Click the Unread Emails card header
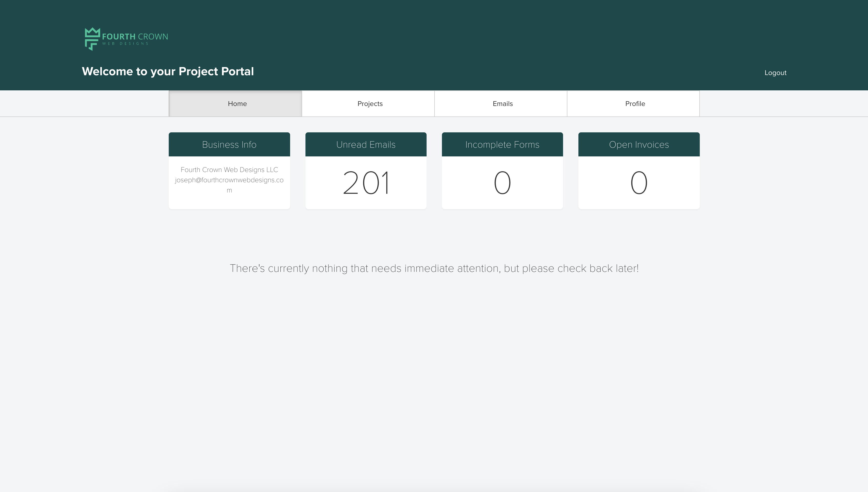868x492 pixels. [366, 145]
